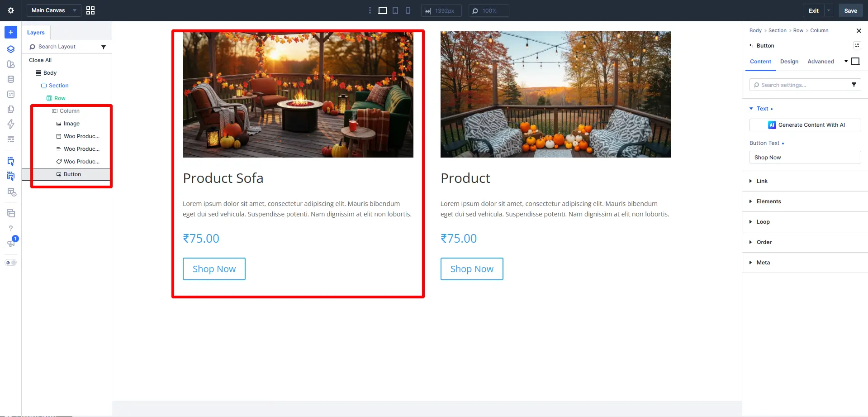868x417 pixels.
Task: Click the Column breadcrumb in settings panel
Action: [x=819, y=30]
